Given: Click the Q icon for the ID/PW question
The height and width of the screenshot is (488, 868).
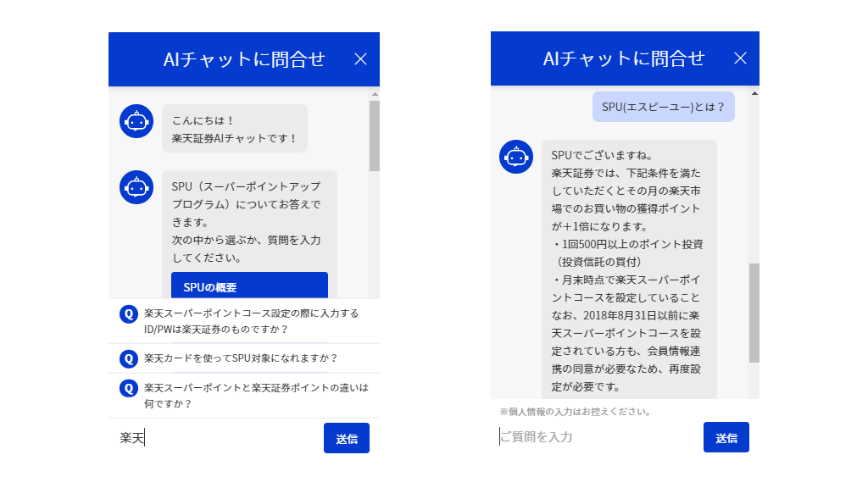Looking at the screenshot, I should (x=129, y=314).
